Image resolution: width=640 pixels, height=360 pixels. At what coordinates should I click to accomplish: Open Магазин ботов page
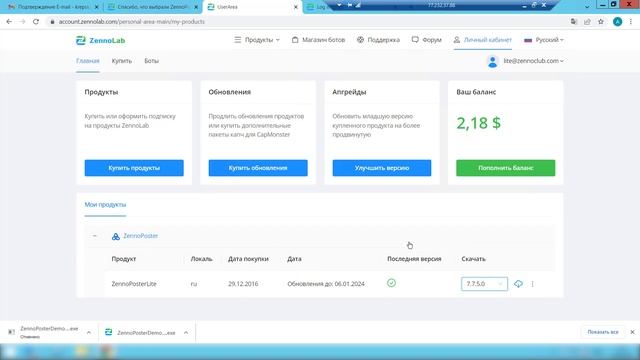pos(318,40)
